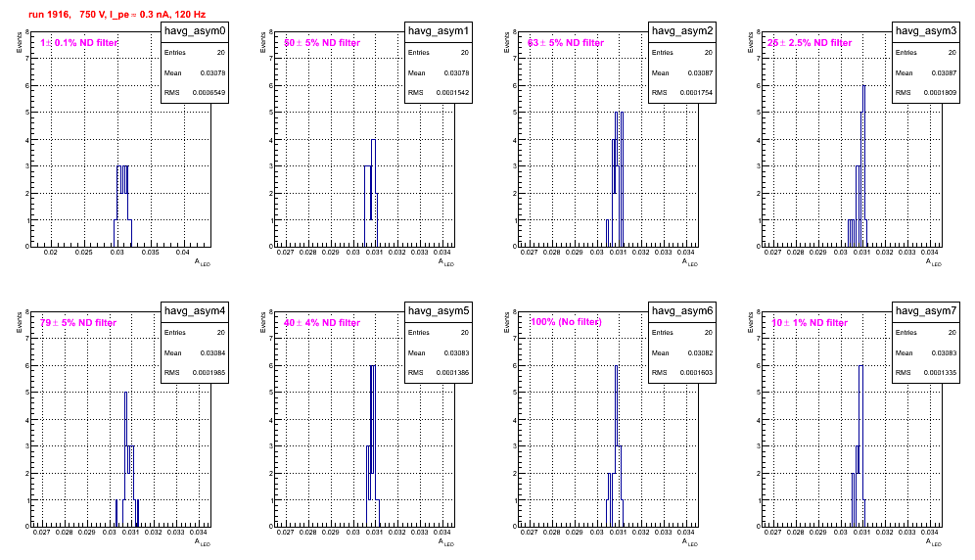Click the Events y-axis title of havg_asym7
975x560 pixels.
[x=751, y=322]
